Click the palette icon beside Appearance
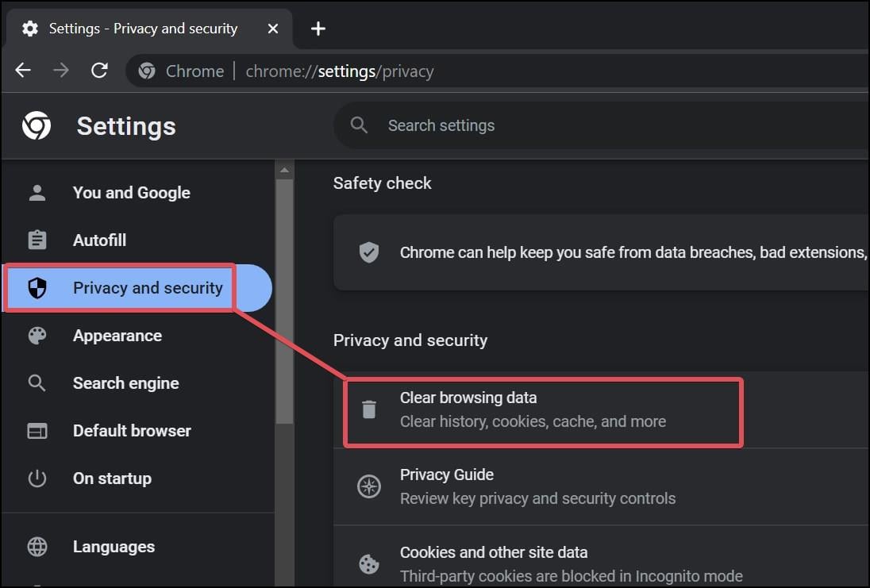The image size is (870, 588). pyautogui.click(x=37, y=336)
